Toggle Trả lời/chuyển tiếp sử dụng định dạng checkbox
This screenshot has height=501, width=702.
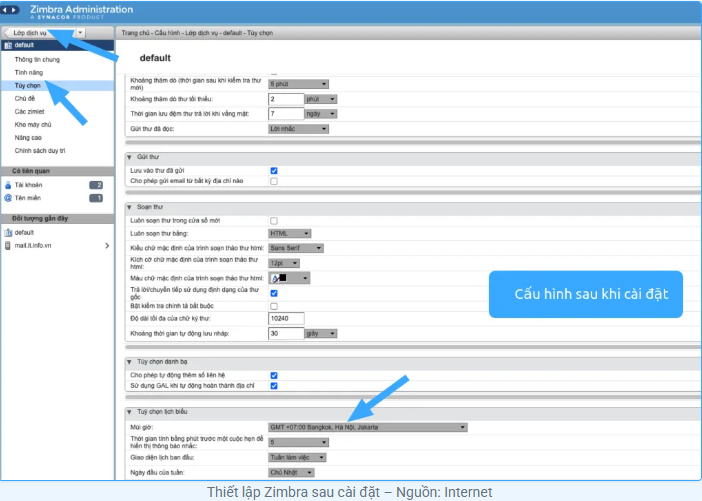[x=274, y=293]
